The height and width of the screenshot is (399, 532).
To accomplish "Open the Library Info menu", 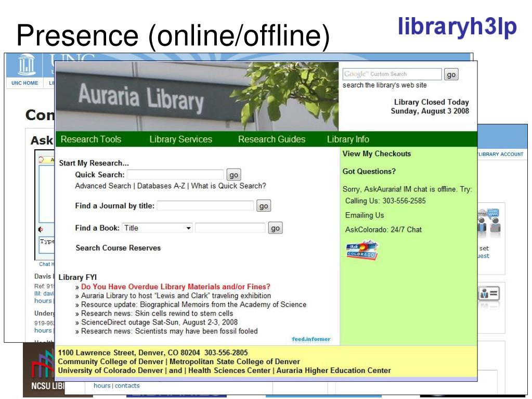I will tap(348, 139).
